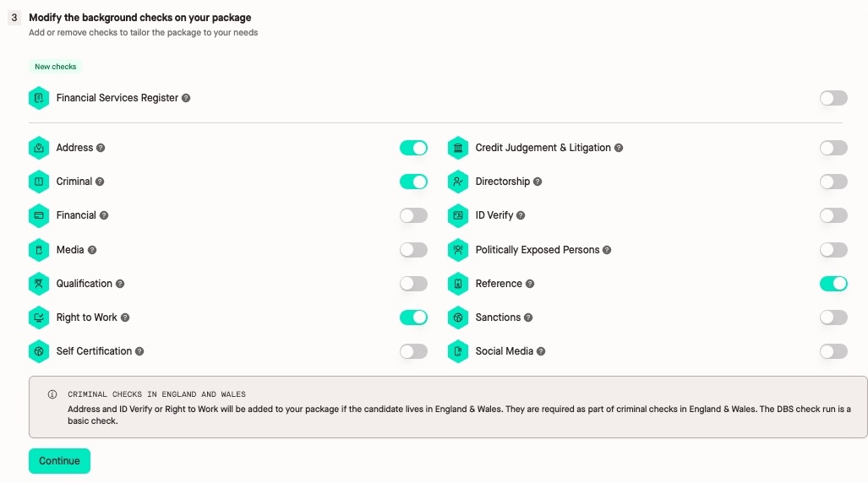Click help icon next to Directorship
This screenshot has width=868, height=483.
538,182
